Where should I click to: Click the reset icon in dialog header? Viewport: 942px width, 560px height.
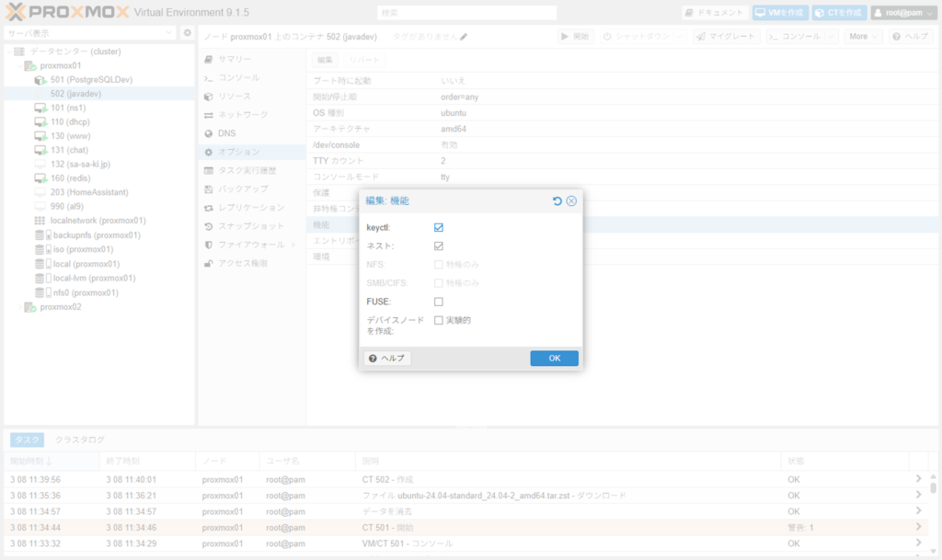[x=557, y=200]
